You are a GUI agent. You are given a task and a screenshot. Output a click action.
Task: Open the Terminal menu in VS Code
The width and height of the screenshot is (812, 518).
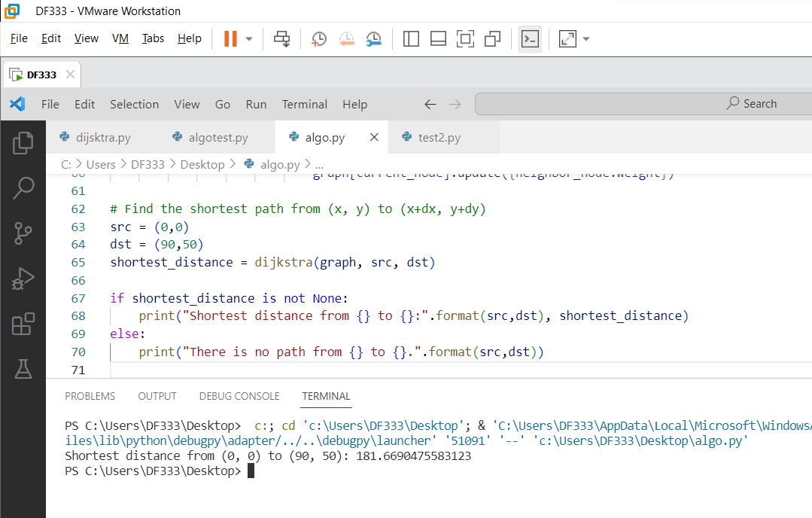click(304, 105)
